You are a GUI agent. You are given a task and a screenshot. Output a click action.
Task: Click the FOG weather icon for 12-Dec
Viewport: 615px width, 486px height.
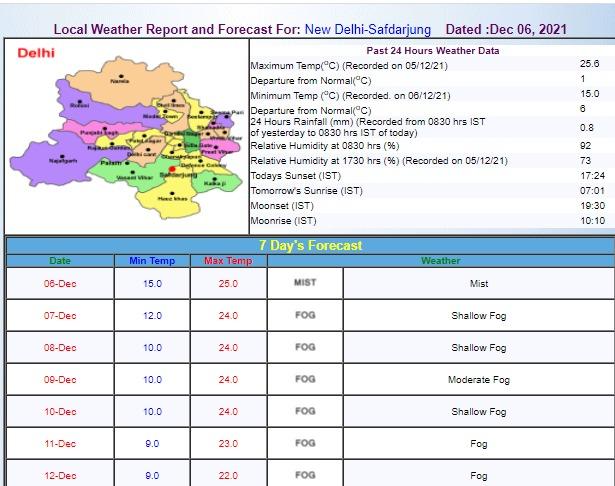click(x=305, y=475)
